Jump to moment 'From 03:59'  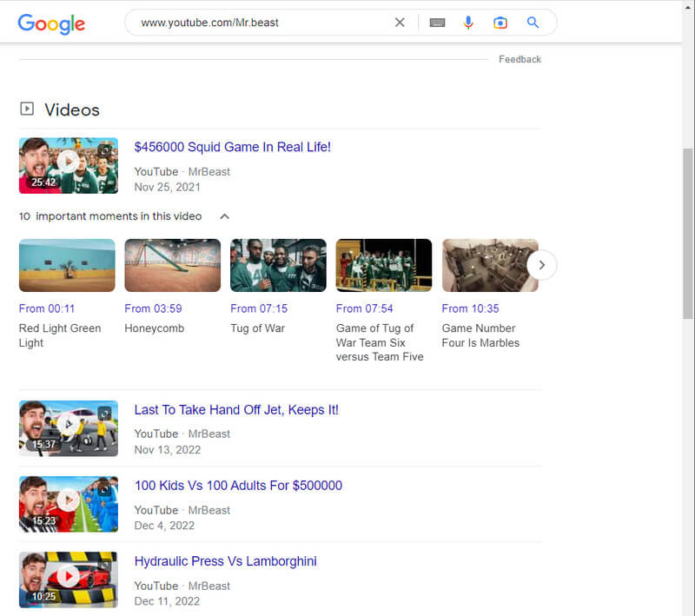coord(153,308)
